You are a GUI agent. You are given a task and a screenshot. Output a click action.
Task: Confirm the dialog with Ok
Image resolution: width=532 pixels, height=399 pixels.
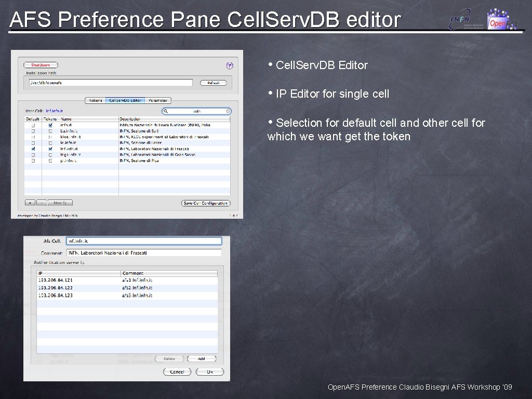click(210, 371)
